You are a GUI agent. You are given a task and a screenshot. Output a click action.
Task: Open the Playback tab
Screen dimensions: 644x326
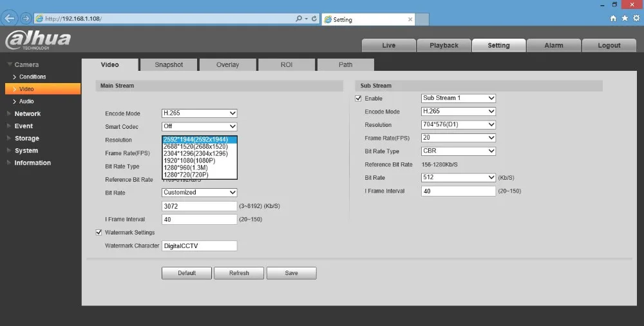[x=444, y=46]
